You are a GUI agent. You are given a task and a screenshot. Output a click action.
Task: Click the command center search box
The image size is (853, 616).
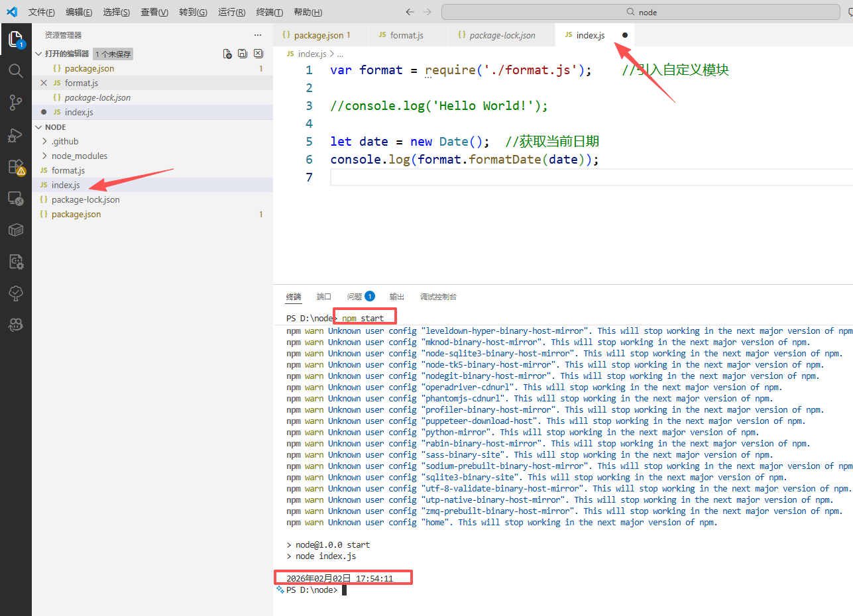640,12
